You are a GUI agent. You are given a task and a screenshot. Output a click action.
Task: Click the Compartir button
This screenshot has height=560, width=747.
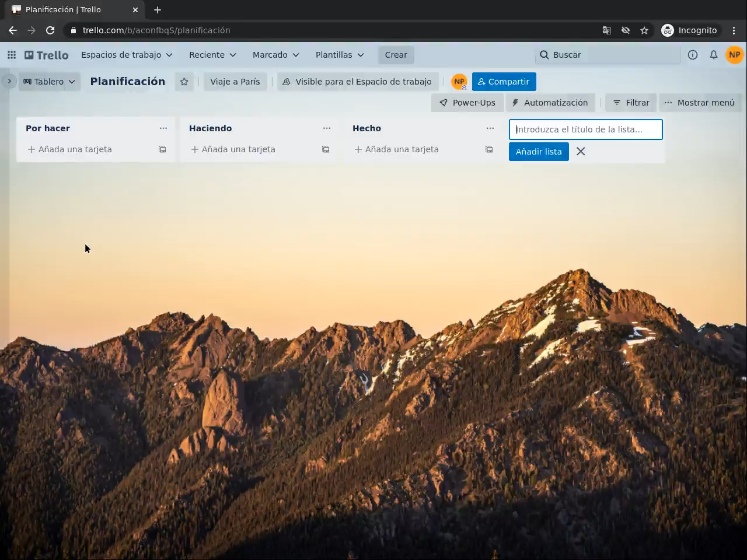[x=504, y=82]
